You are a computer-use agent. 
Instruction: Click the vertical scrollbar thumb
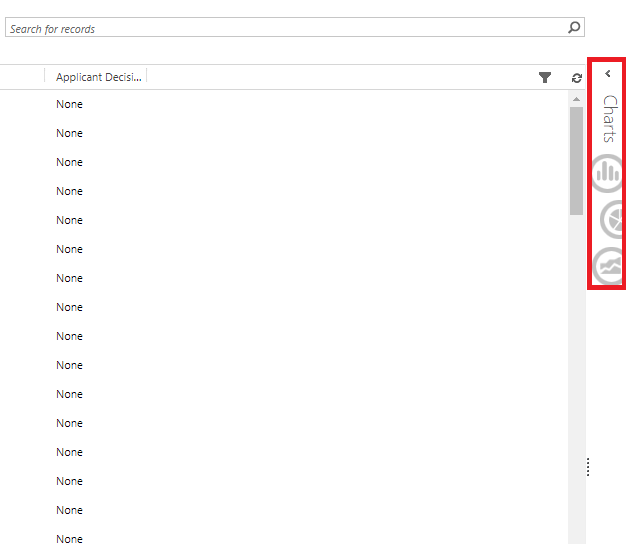tap(576, 160)
